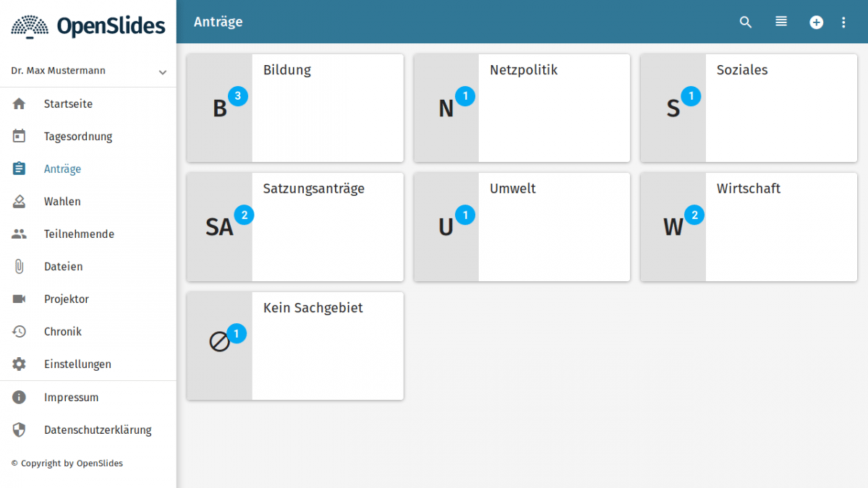Screen dimensions: 868x488
Task: Open the Netzpolitik category
Action: point(522,107)
